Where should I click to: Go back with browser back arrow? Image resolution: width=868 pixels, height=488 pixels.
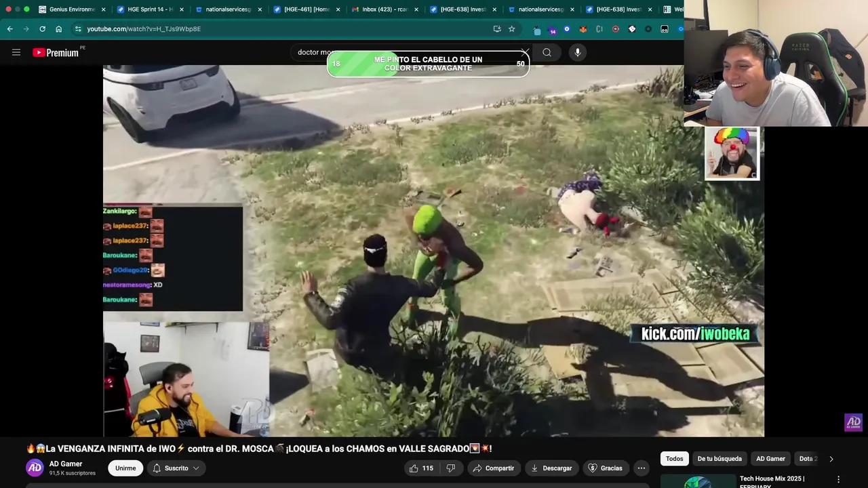tap(9, 28)
